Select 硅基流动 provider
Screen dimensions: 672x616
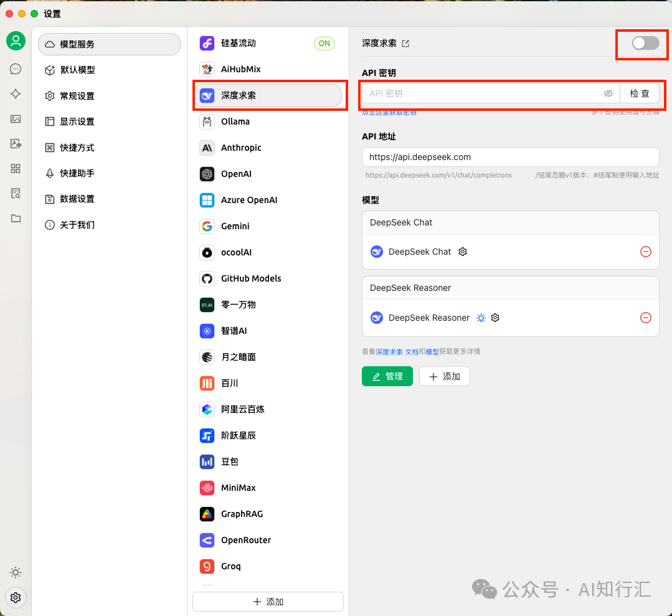point(268,44)
